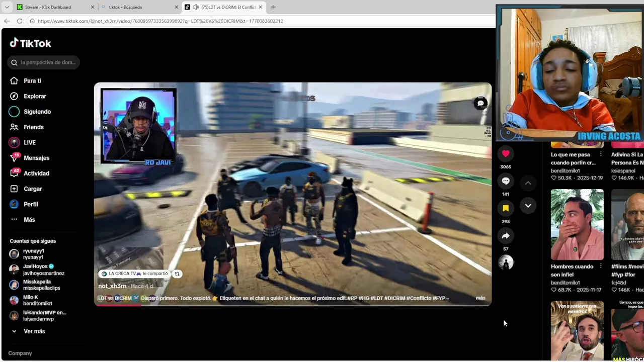Open the video comments icon
Screen dimensions: 644x362
point(506,181)
